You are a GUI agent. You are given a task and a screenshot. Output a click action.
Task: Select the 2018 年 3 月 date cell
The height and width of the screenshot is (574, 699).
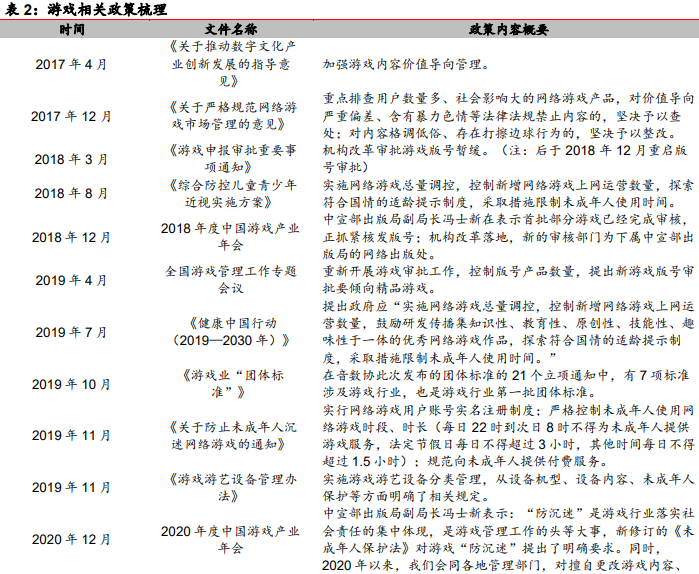[x=71, y=159]
